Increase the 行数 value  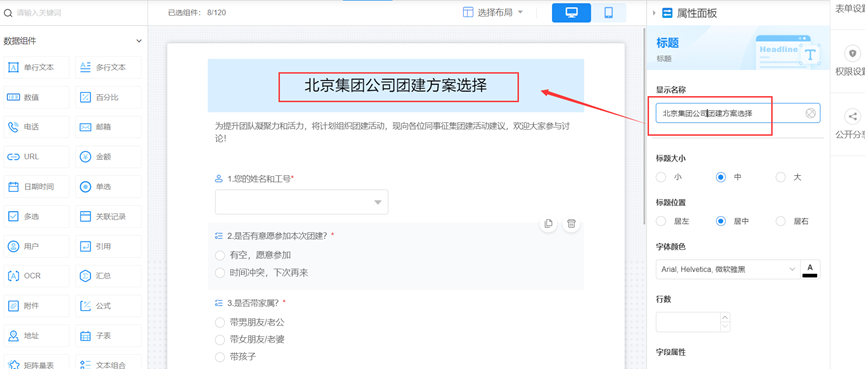click(x=725, y=317)
